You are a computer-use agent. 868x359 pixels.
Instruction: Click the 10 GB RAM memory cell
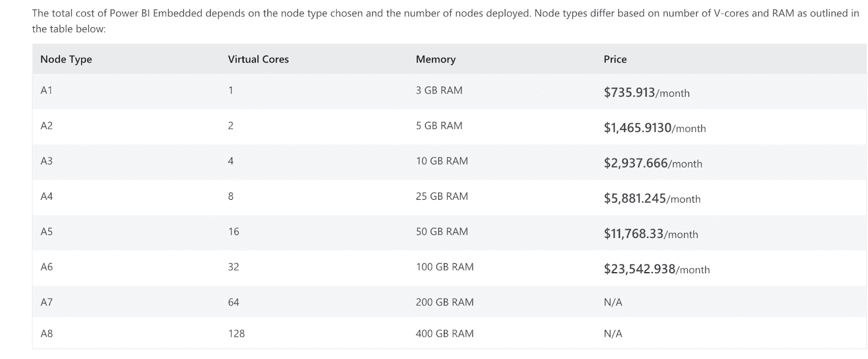tap(442, 161)
